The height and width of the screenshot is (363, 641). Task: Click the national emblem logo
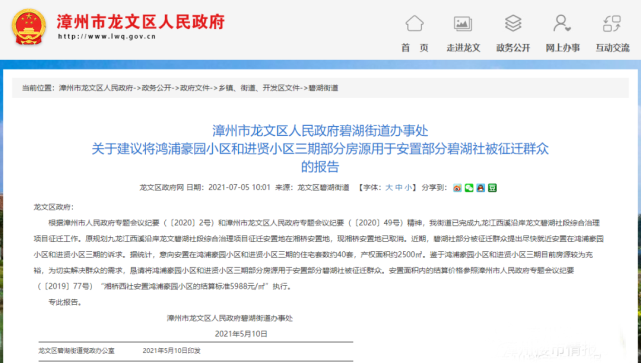click(x=29, y=27)
